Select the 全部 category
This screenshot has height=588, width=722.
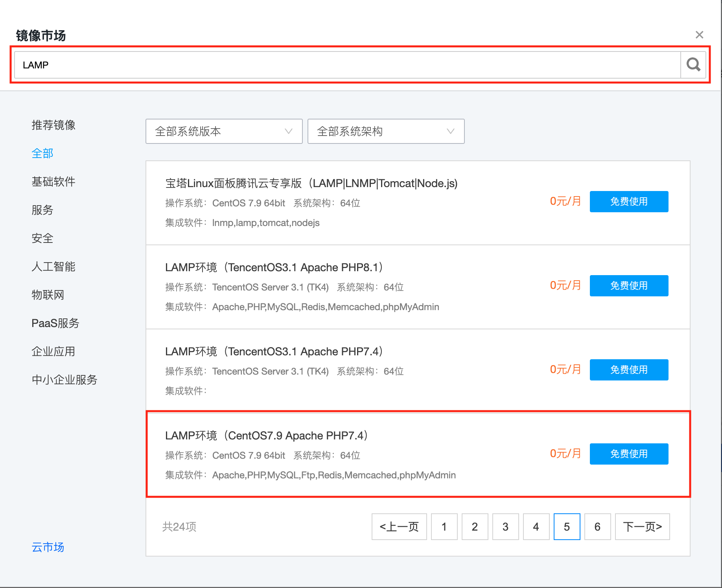[x=42, y=153]
